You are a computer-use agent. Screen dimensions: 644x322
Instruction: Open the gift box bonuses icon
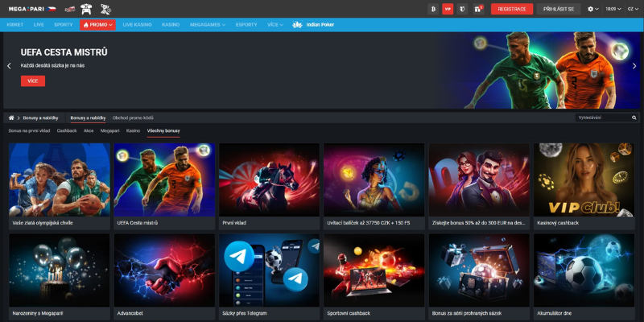click(x=478, y=9)
